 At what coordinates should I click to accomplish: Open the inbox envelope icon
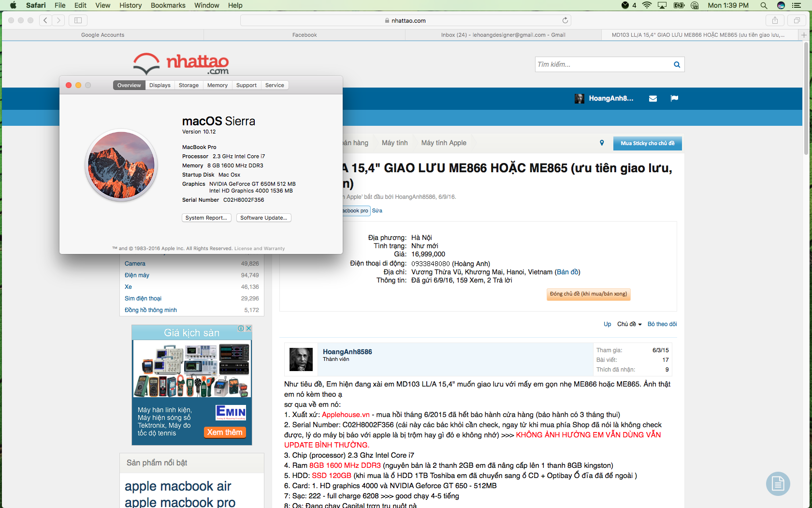coord(653,99)
